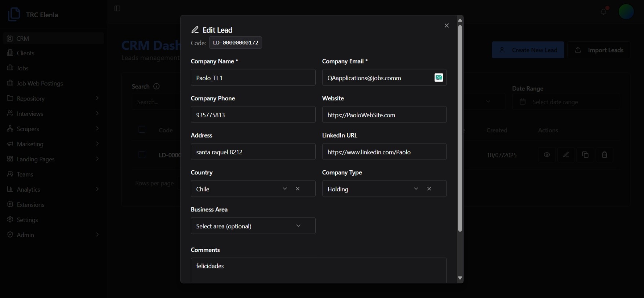Clear the Chile country selection

point(298,189)
